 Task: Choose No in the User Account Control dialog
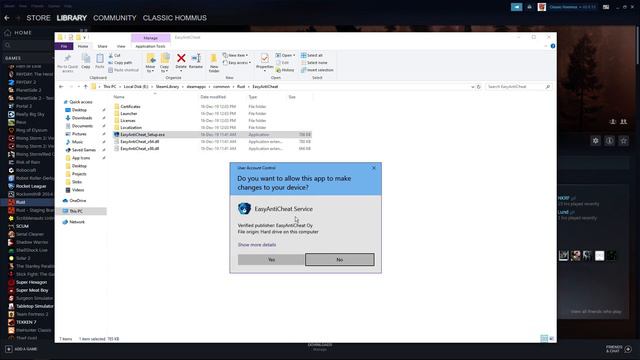[x=340, y=260]
